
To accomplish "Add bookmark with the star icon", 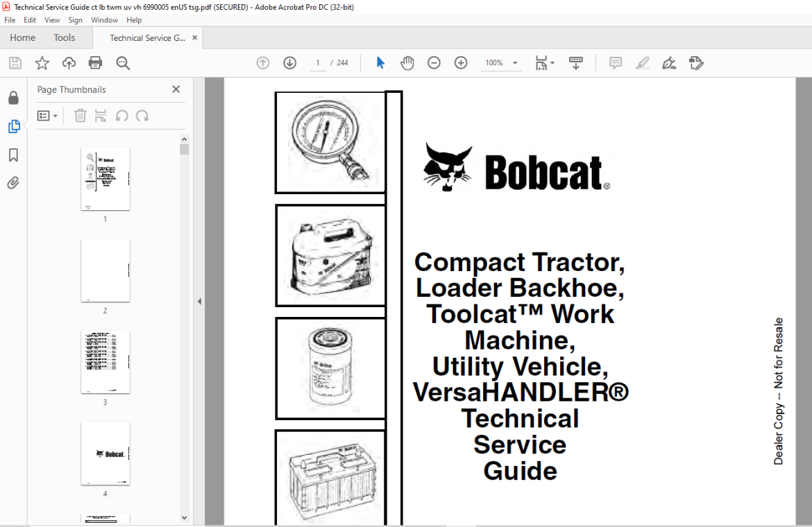I will coord(42,63).
